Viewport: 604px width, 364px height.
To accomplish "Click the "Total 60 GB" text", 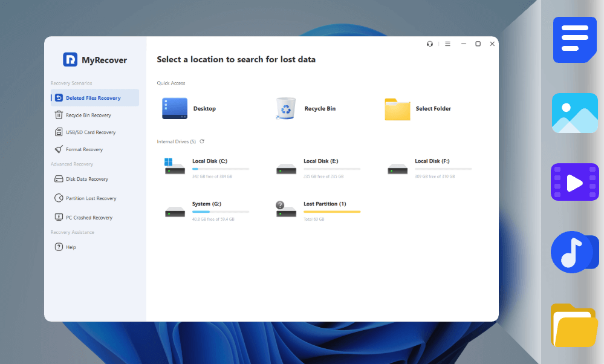I will (x=314, y=219).
